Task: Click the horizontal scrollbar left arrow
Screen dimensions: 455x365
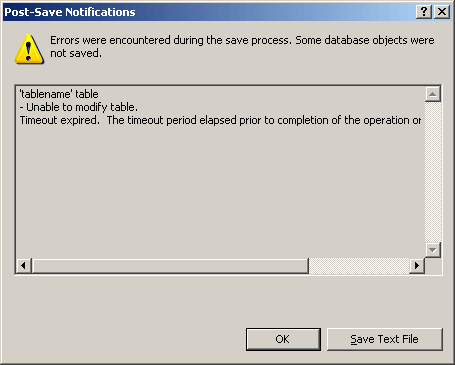Action: click(x=23, y=266)
